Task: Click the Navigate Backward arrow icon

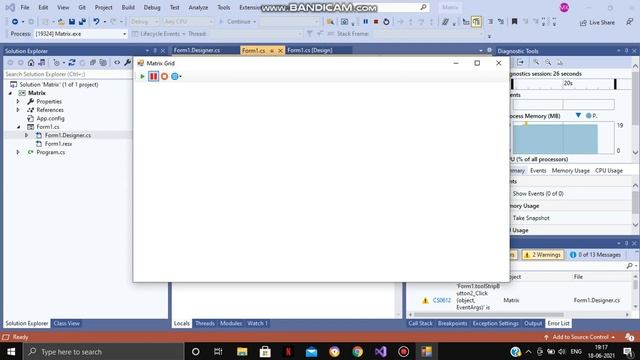Action: [15, 22]
